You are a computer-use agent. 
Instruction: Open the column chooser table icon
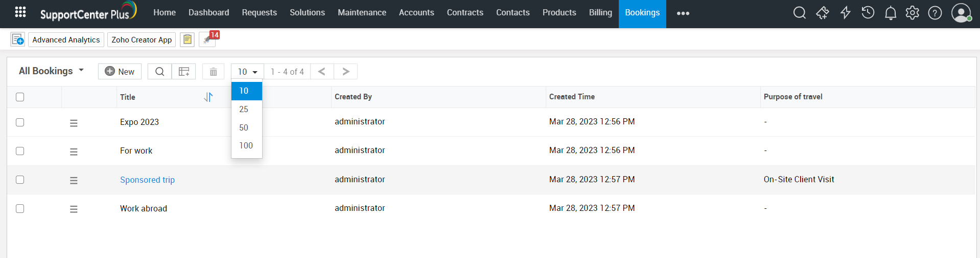(184, 72)
